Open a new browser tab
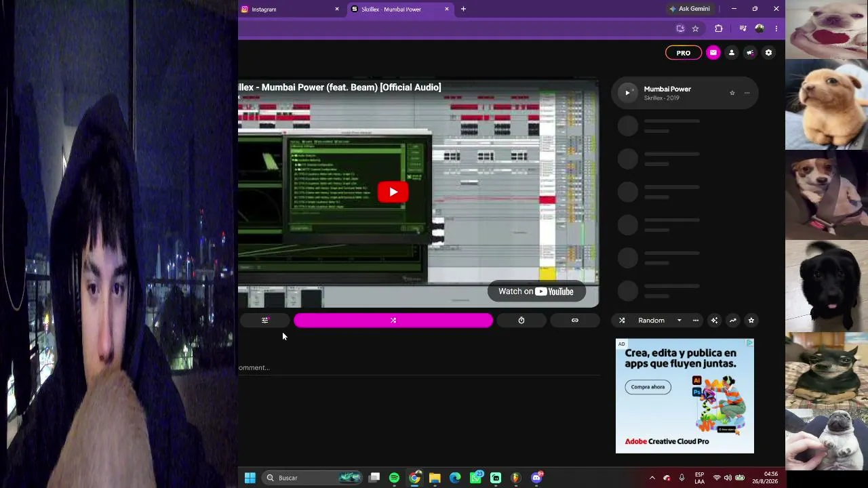This screenshot has width=868, height=488. click(x=463, y=9)
